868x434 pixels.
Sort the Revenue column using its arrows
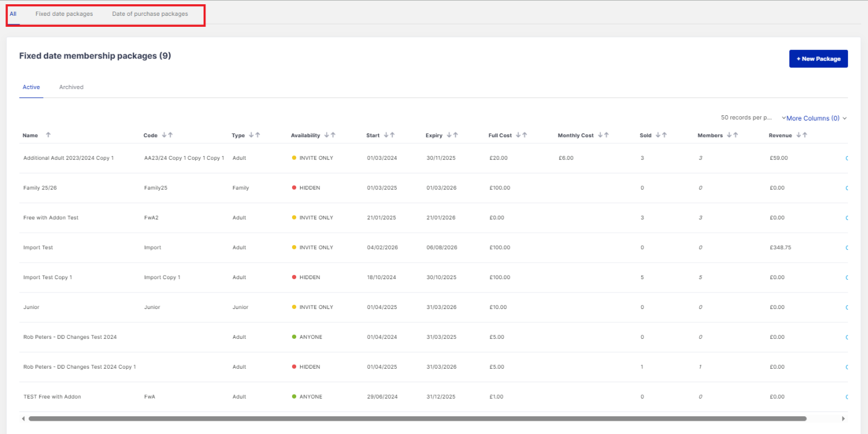(x=802, y=135)
